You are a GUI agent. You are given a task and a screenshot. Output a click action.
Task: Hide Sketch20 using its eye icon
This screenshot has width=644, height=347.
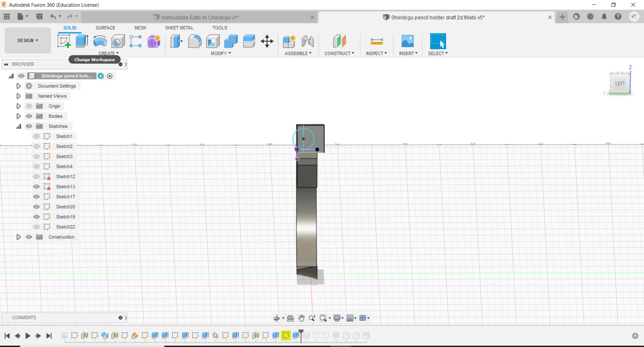(x=37, y=207)
